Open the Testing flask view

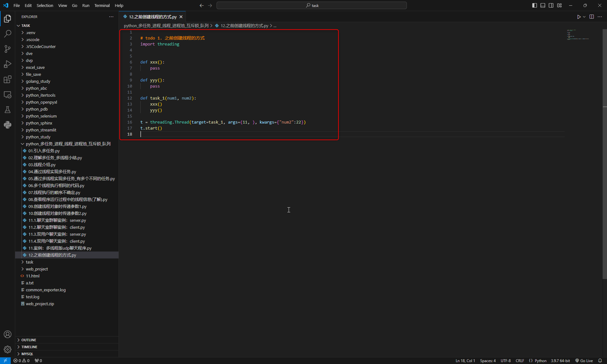pos(8,110)
